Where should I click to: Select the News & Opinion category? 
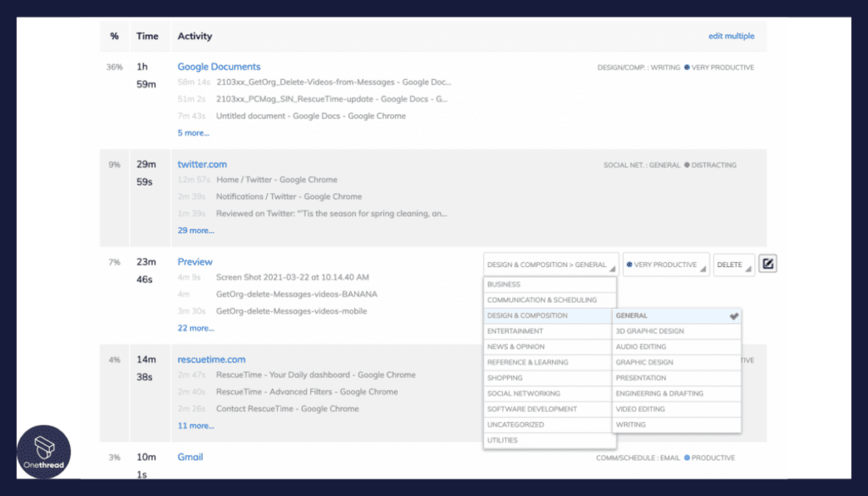548,347
